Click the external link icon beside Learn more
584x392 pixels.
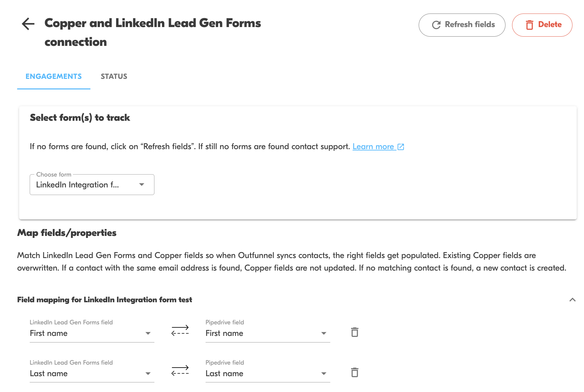point(401,147)
